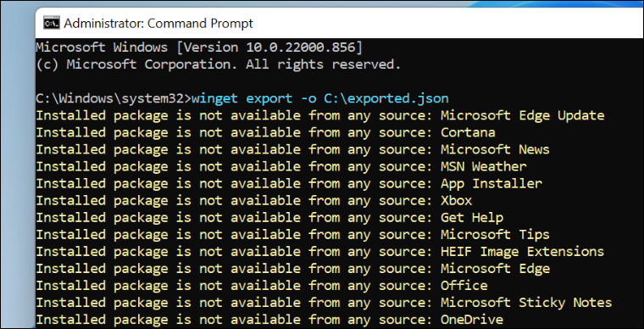Click the Cortana package name
Image resolution: width=644 pixels, height=329 pixels.
coord(468,132)
